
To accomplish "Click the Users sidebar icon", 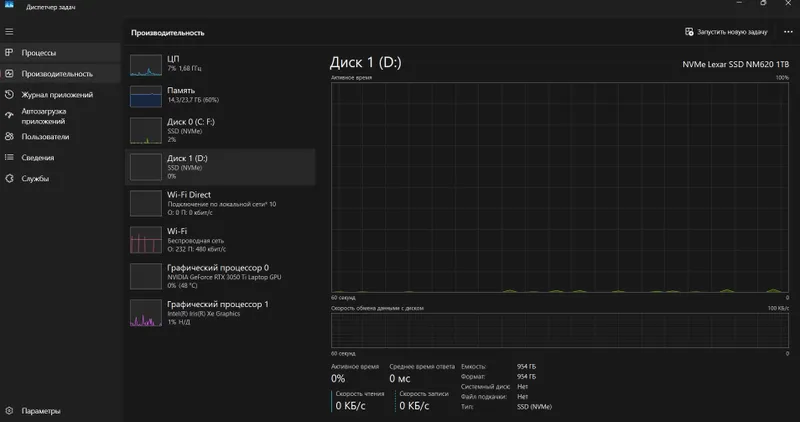I will click(x=9, y=136).
